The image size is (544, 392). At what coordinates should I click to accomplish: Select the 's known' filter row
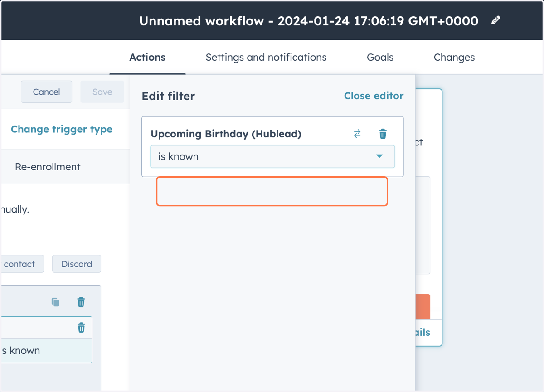[46, 351]
